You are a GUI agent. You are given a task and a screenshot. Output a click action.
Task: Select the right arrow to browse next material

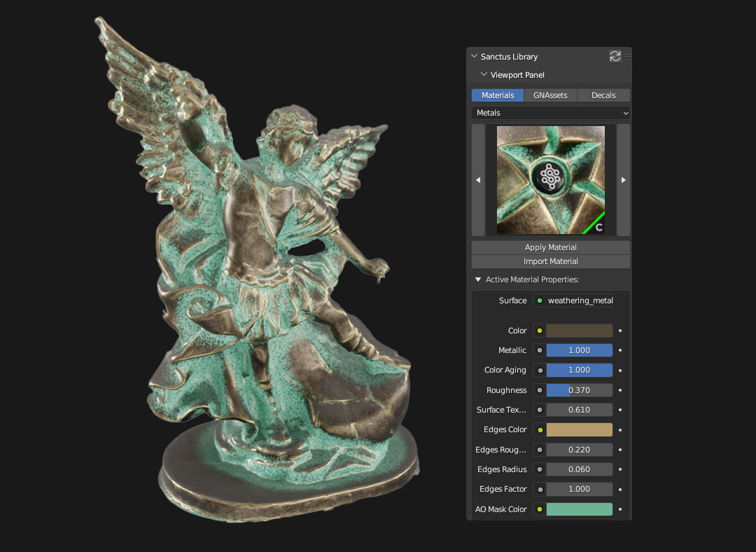pos(623,180)
